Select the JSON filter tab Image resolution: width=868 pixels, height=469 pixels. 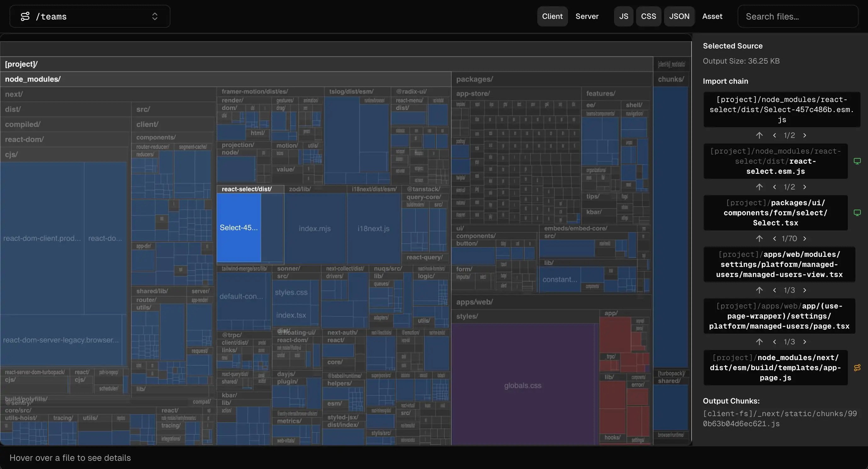679,16
